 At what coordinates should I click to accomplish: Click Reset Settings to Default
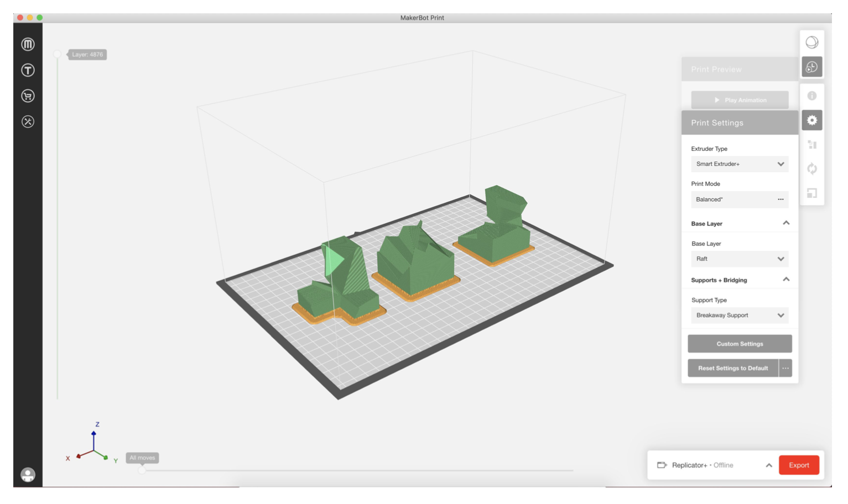[733, 368]
